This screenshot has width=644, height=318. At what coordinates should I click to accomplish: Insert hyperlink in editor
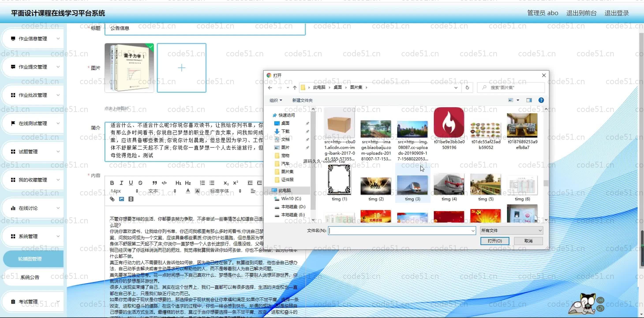(112, 199)
